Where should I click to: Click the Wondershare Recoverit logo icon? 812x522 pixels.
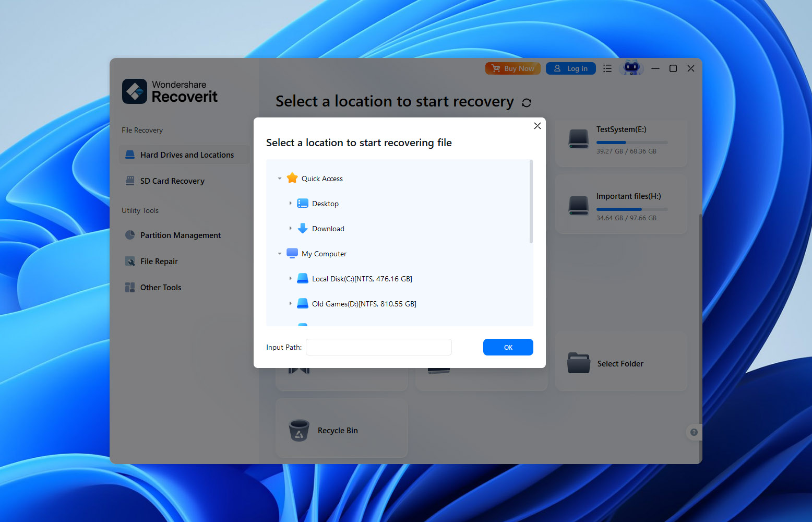pos(135,91)
